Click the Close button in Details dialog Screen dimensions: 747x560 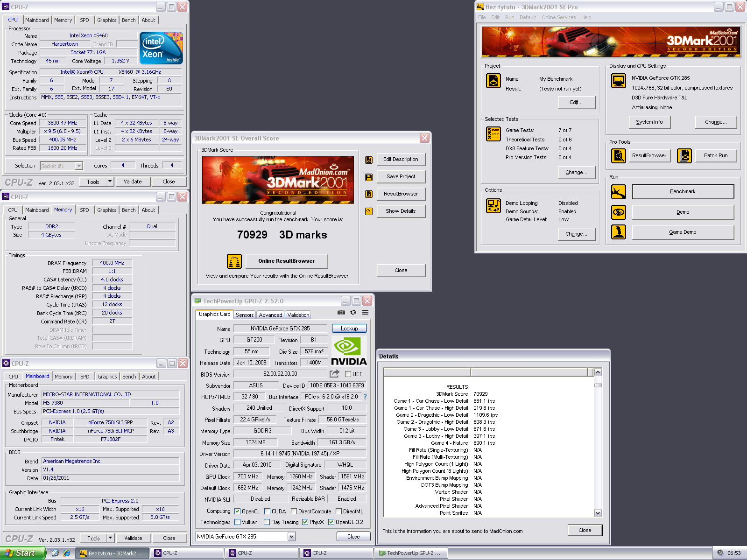tap(585, 531)
